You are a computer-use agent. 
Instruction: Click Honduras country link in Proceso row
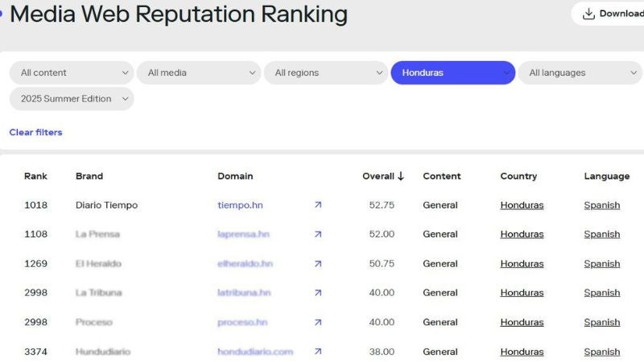pos(522,323)
